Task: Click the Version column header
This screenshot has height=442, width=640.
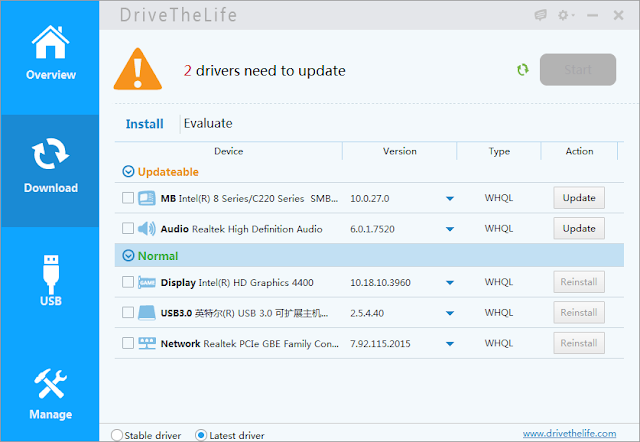Action: [400, 151]
